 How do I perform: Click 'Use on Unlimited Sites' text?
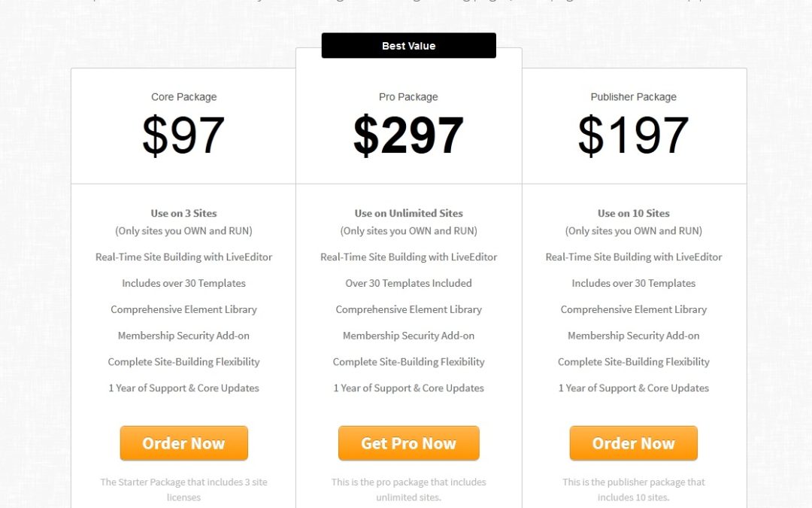(x=408, y=213)
